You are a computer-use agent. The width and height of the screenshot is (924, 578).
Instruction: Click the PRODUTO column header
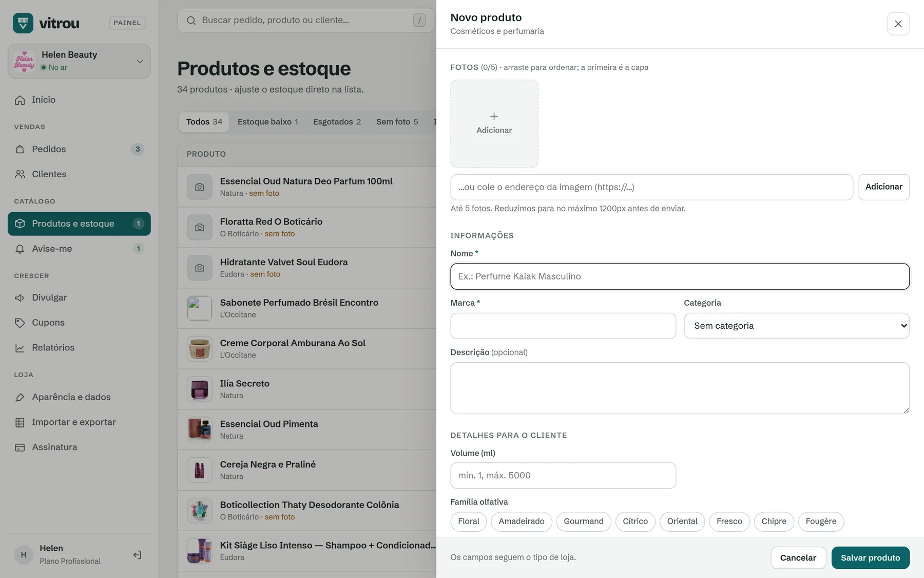[206, 154]
